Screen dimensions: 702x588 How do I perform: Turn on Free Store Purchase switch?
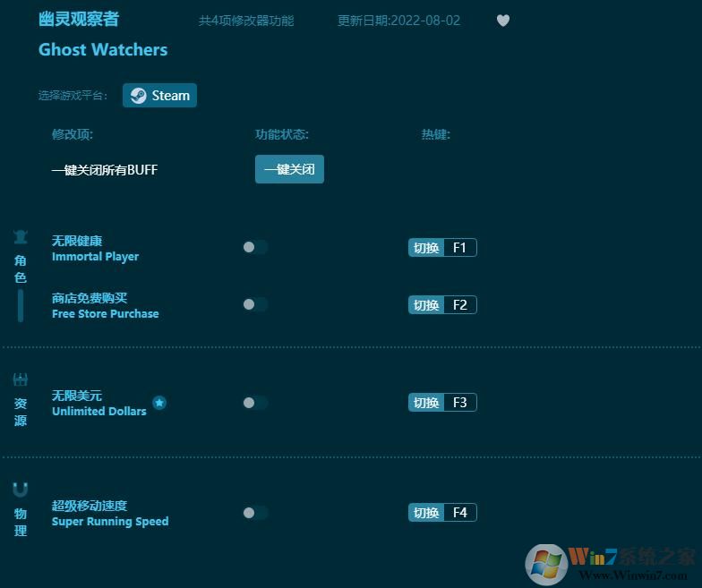[254, 304]
